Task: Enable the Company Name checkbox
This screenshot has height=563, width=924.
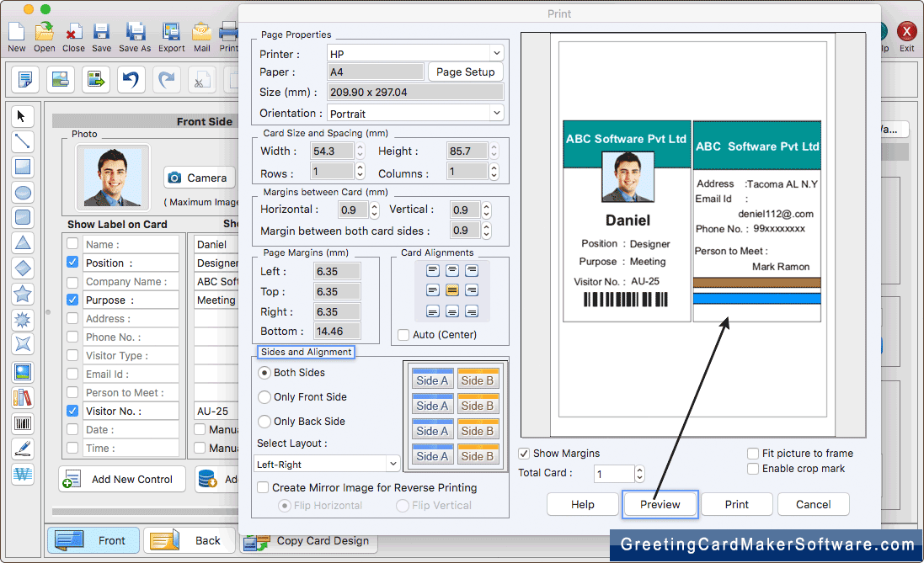Action: (x=72, y=281)
